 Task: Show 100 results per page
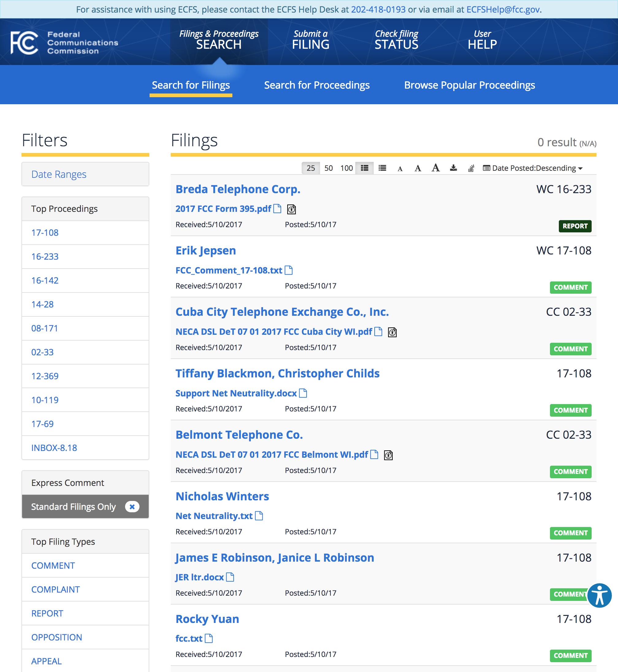click(346, 168)
